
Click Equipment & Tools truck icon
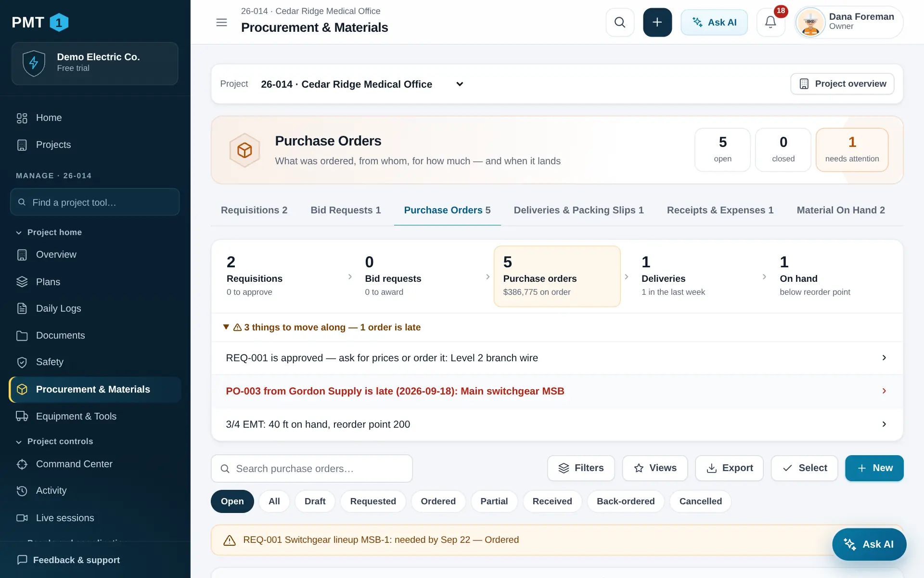[x=22, y=416]
